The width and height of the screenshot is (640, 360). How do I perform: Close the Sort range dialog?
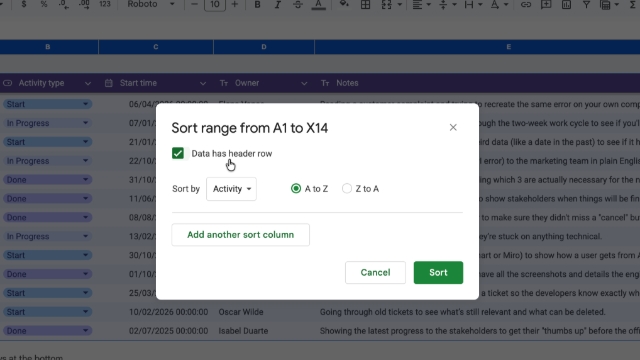click(453, 127)
